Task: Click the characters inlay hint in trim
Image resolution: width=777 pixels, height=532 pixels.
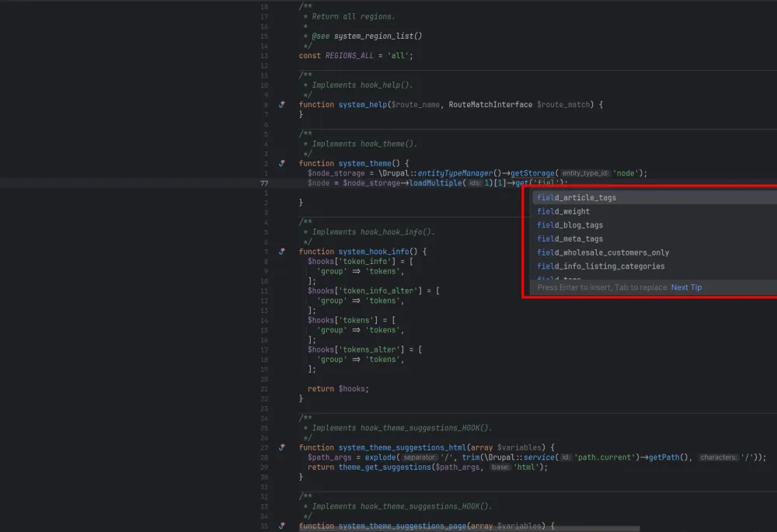Action: (x=717, y=457)
